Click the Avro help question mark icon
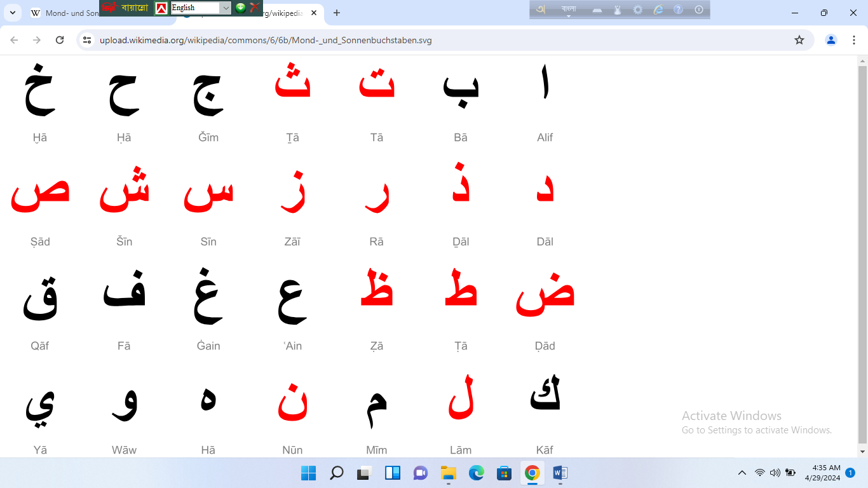This screenshot has width=868, height=488. pos(678,10)
